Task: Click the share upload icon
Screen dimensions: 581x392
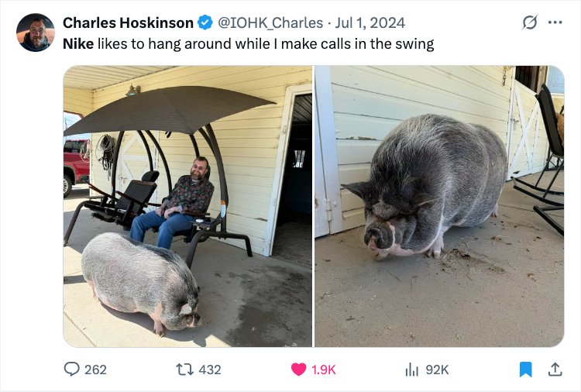Action: point(555,370)
